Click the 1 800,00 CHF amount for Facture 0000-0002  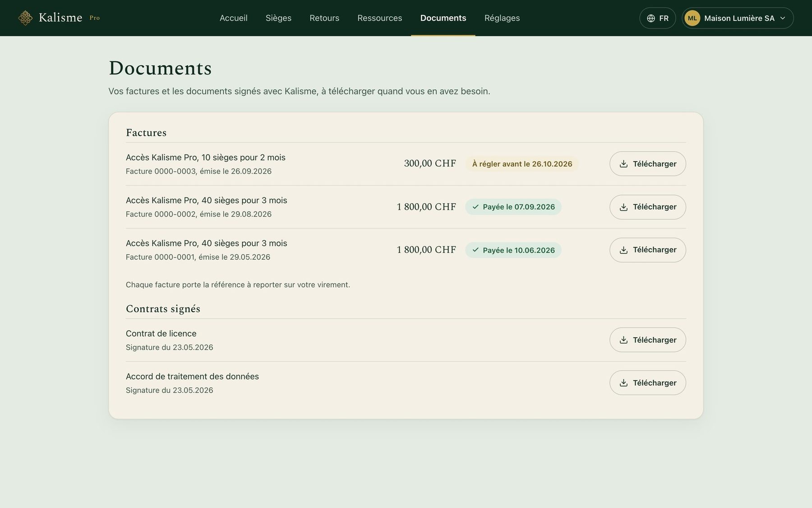(426, 207)
